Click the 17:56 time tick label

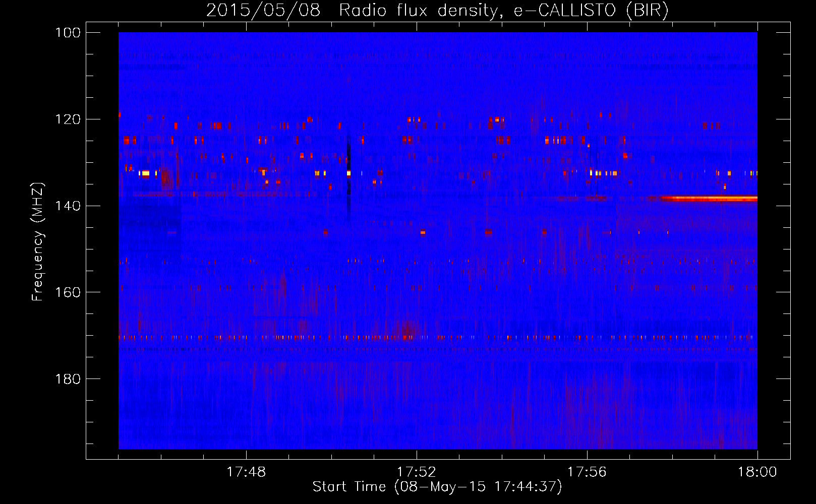pyautogui.click(x=587, y=472)
